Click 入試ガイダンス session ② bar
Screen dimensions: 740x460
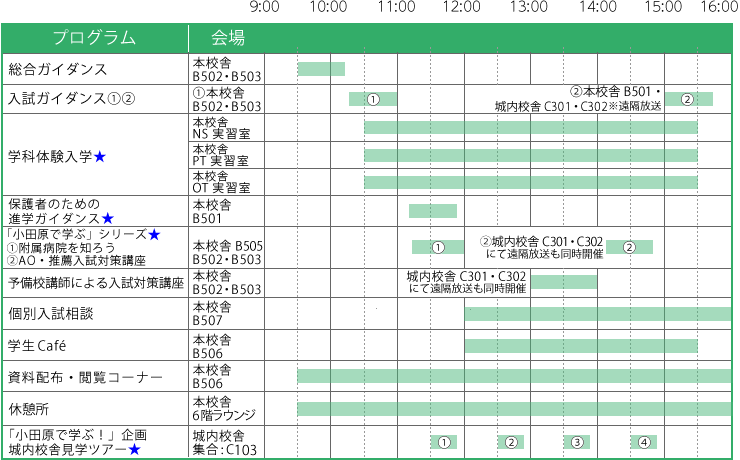(688, 99)
